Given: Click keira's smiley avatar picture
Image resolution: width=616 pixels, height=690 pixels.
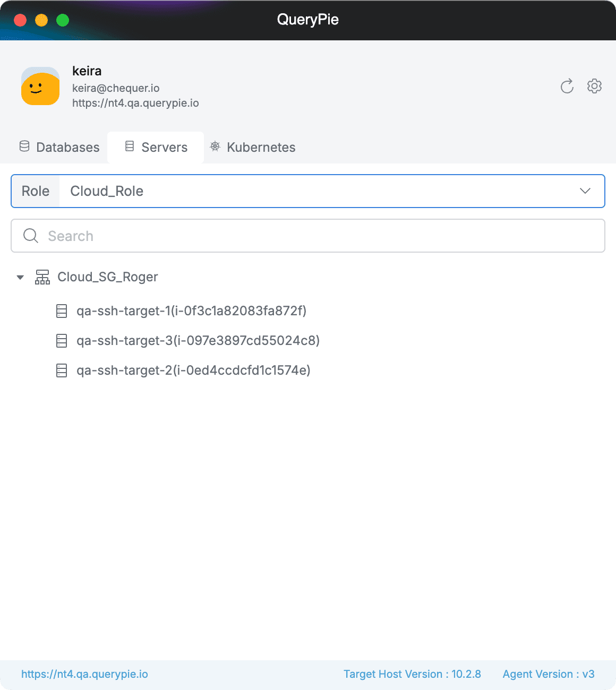Looking at the screenshot, I should pos(40,86).
